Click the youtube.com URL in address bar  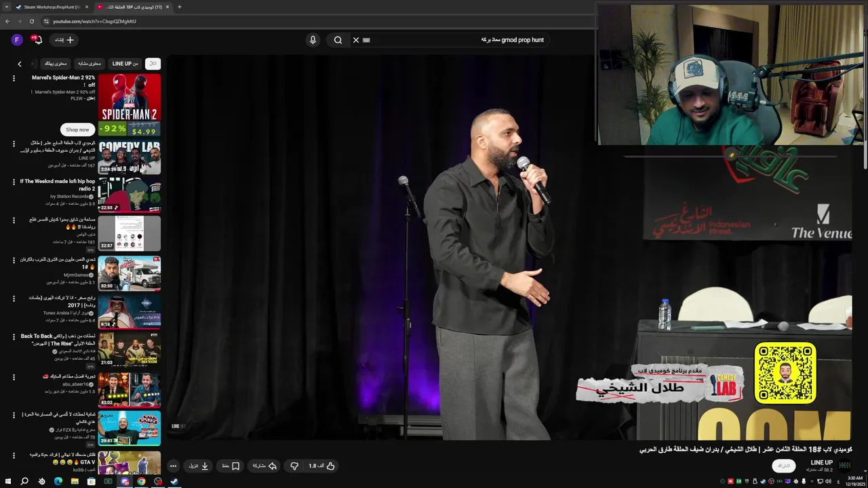[94, 21]
